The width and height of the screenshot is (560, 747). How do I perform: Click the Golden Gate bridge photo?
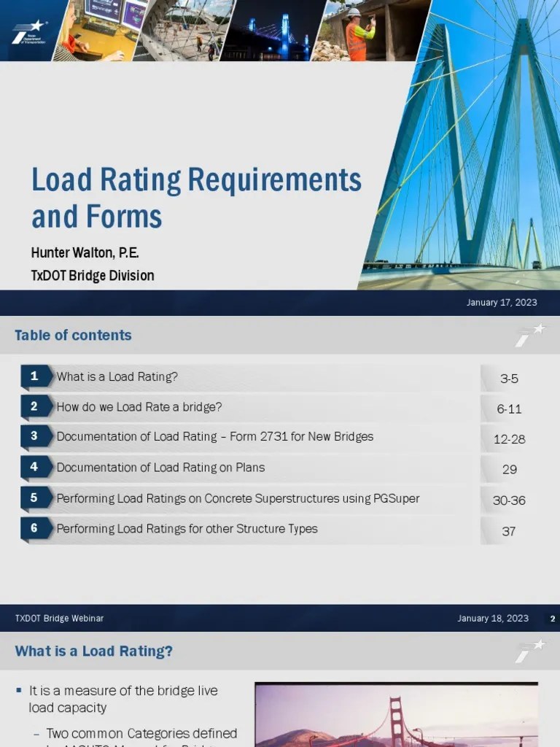point(396,715)
